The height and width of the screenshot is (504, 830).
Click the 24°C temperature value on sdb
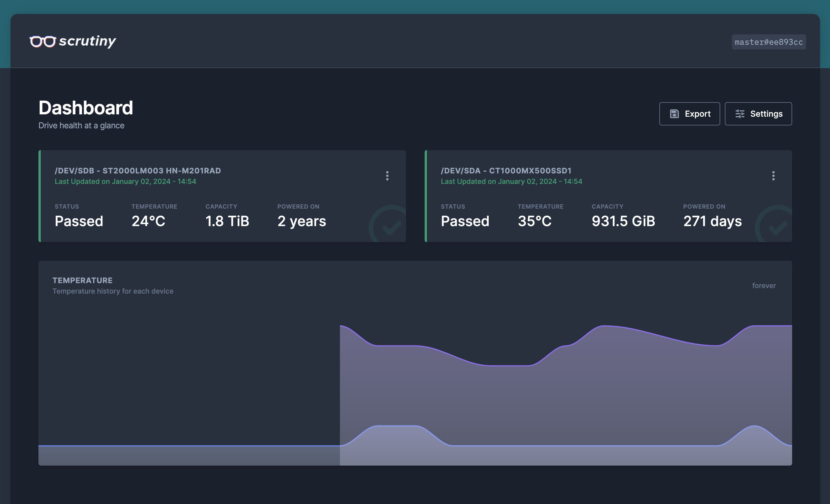coord(148,221)
